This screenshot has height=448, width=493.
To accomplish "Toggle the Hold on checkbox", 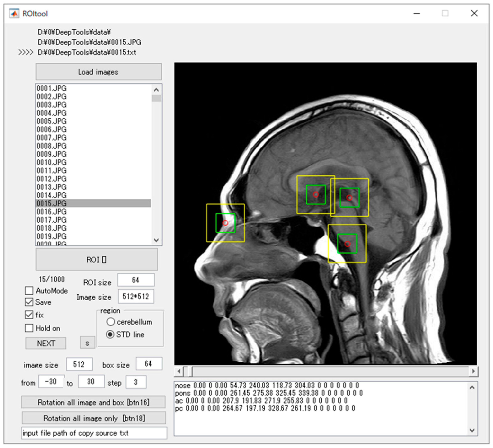I will [29, 328].
